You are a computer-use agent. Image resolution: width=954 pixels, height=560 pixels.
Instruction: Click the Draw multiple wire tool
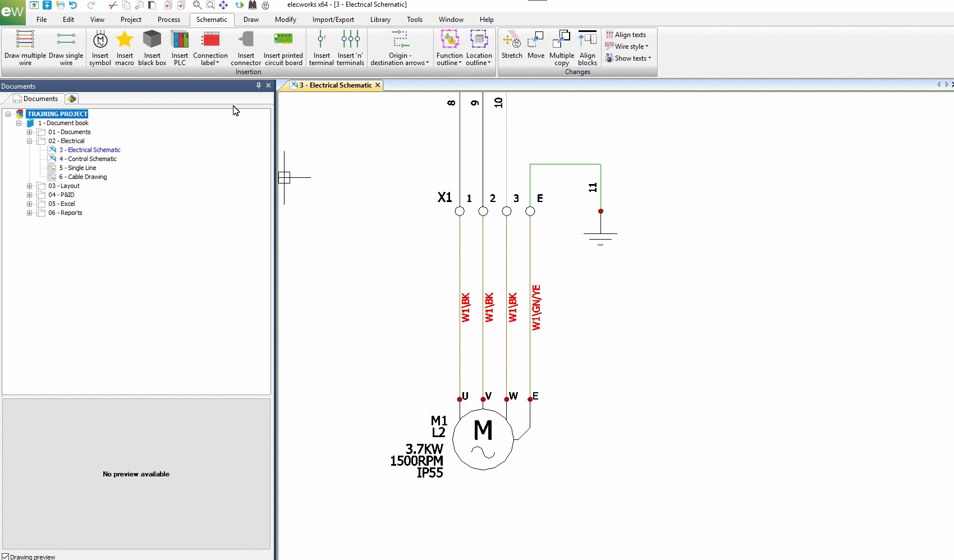point(25,48)
